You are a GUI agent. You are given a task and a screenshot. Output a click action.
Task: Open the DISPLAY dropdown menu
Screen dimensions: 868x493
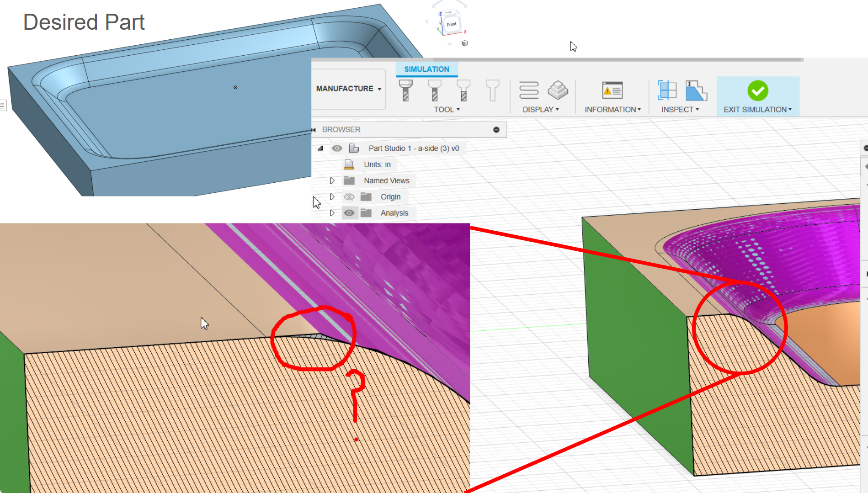pos(541,110)
